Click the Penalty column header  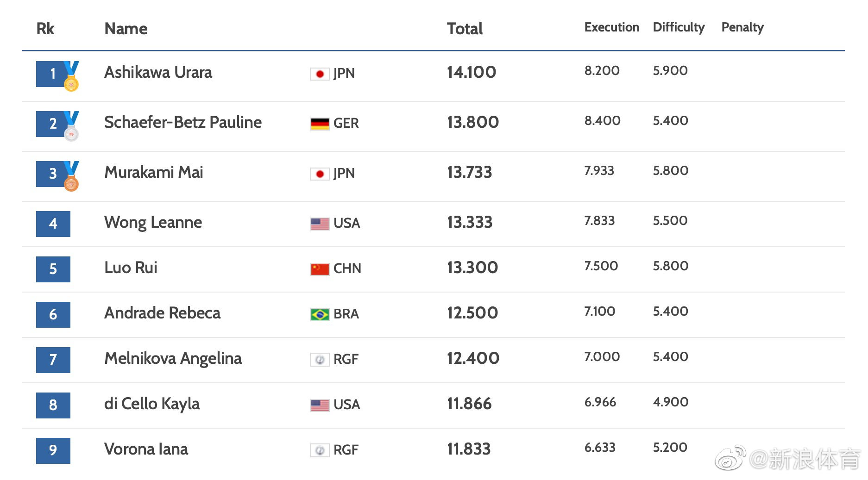click(x=742, y=28)
